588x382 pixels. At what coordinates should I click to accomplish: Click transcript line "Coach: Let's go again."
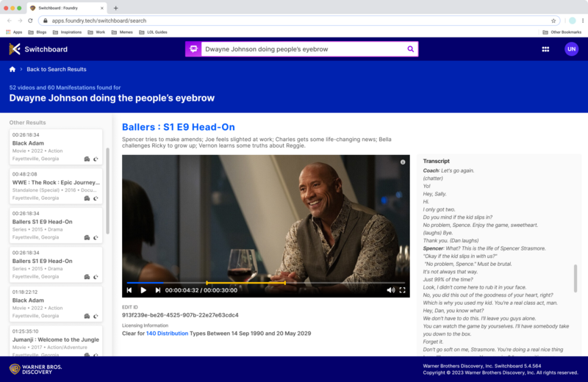[448, 170]
